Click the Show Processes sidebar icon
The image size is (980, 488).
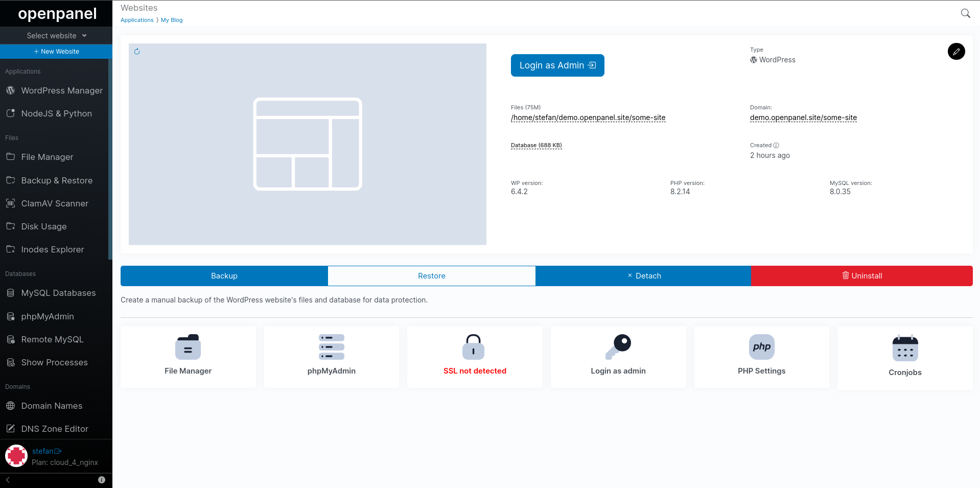coord(11,362)
